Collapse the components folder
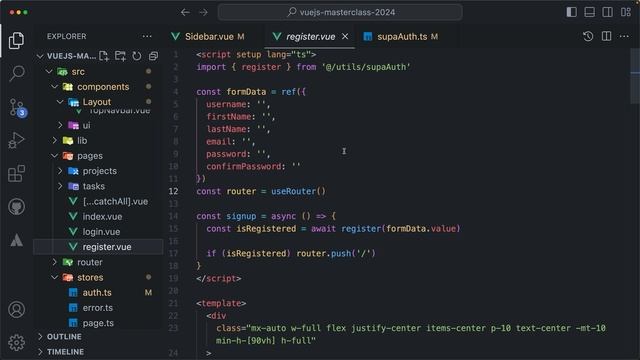Image resolution: width=640 pixels, height=360 pixels. click(55, 87)
